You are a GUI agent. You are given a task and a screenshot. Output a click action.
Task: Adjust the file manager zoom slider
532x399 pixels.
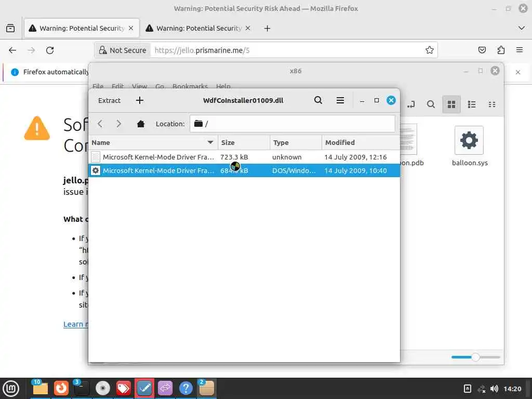(475, 357)
